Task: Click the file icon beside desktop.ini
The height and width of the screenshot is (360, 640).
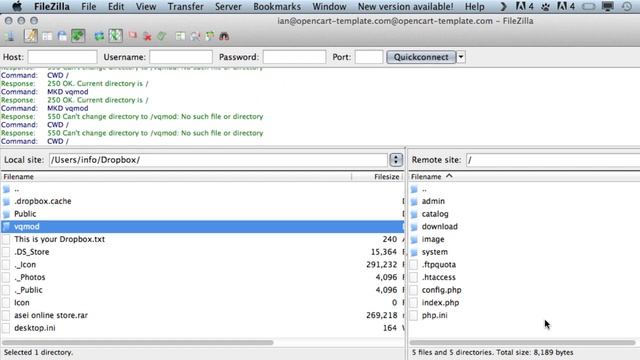Action: click(x=7, y=328)
